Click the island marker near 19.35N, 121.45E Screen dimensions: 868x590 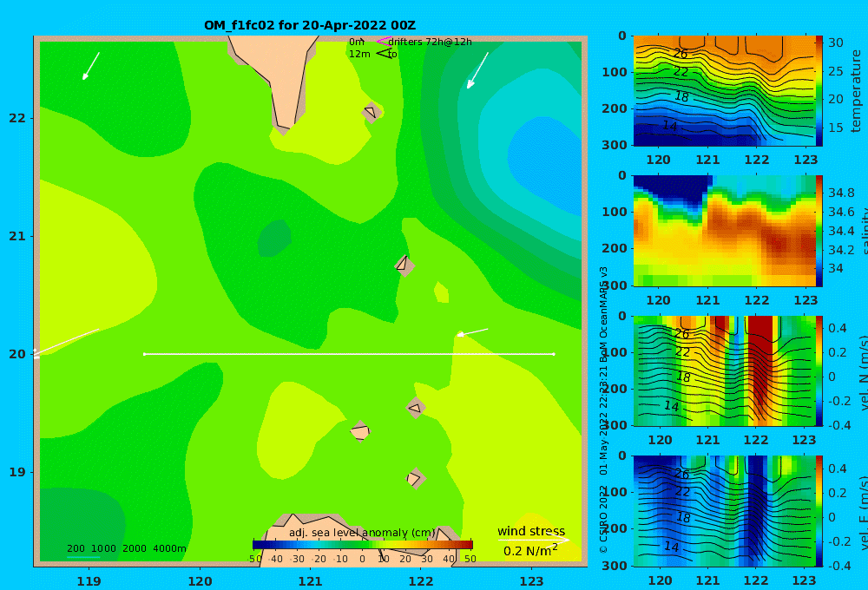click(360, 431)
